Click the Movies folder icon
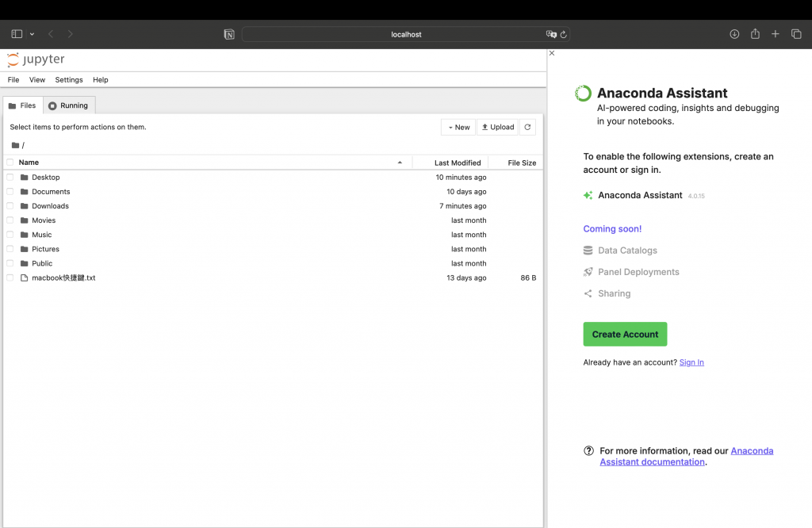The height and width of the screenshot is (528, 812). click(x=24, y=220)
